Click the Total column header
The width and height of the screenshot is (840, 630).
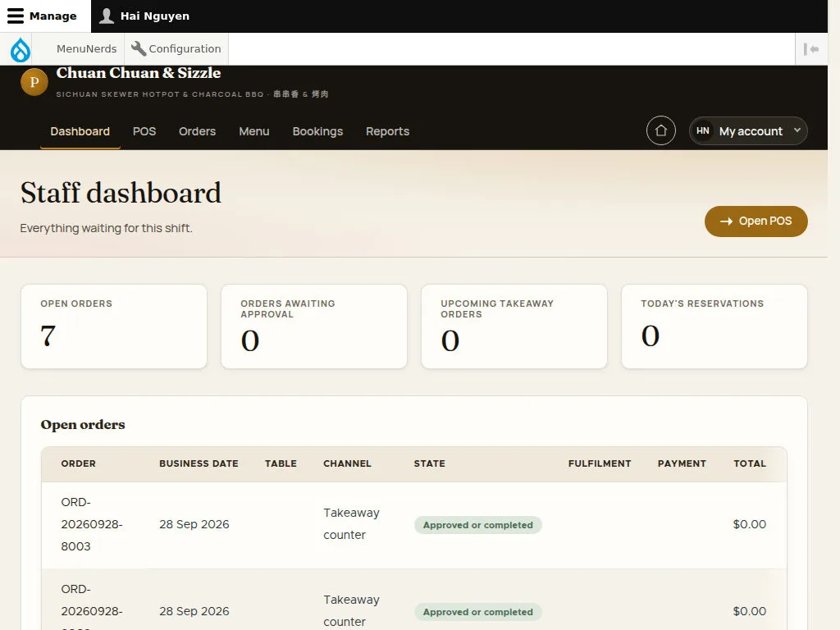[750, 464]
